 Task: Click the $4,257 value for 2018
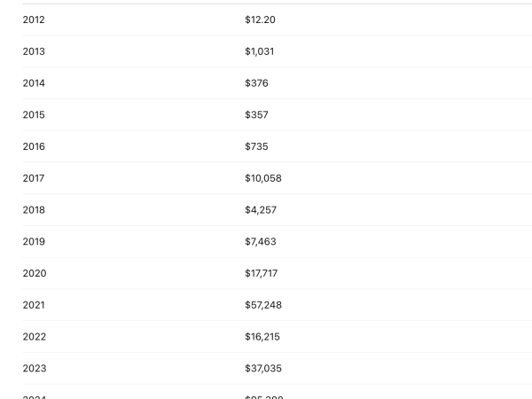click(261, 210)
